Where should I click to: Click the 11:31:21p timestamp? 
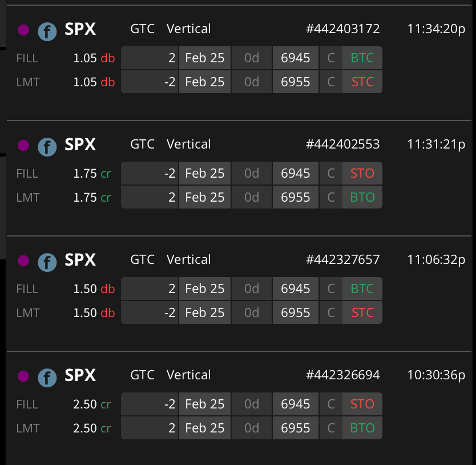point(436,145)
